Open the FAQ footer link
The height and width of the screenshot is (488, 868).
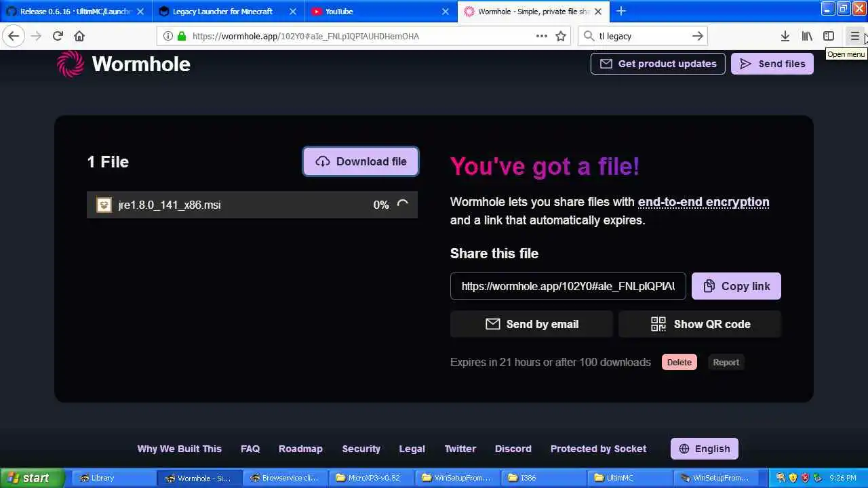250,449
